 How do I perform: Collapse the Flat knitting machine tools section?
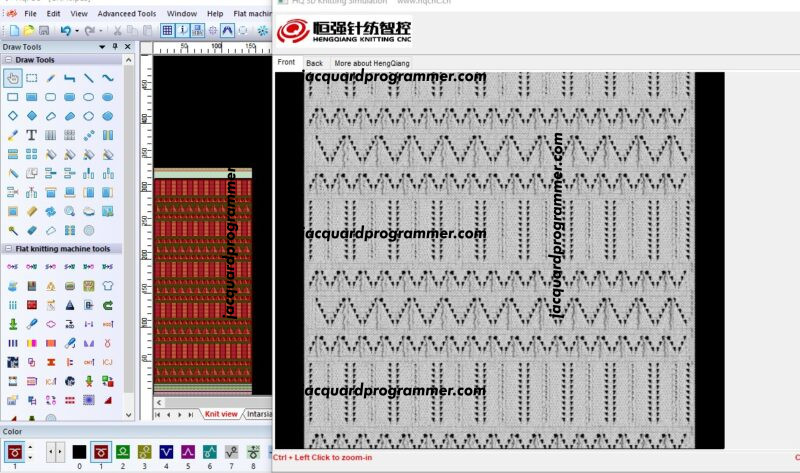(8, 248)
